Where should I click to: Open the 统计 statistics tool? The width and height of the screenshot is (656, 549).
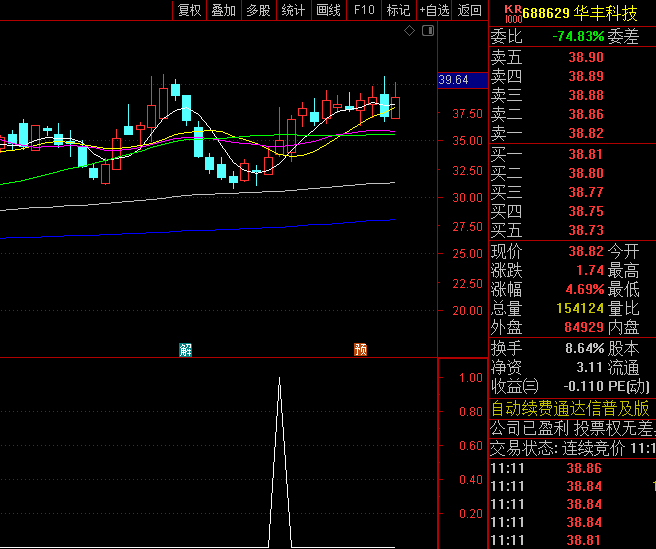(293, 10)
